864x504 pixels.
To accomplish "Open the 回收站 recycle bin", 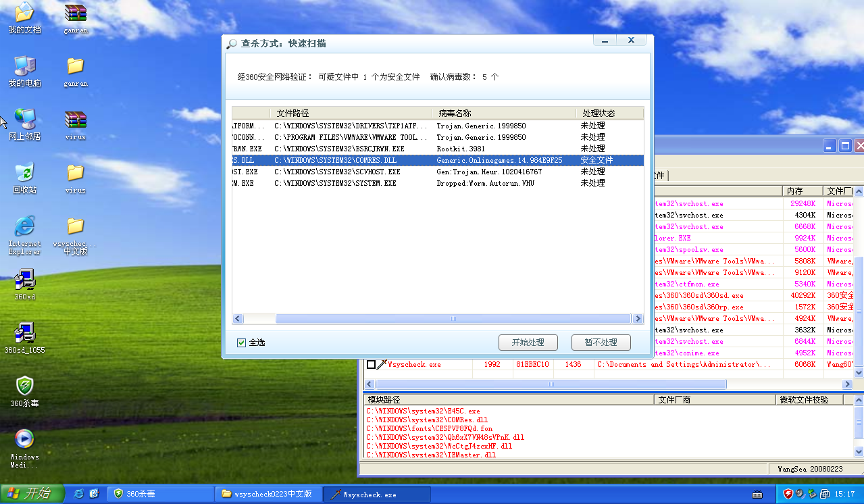I will coord(24,178).
